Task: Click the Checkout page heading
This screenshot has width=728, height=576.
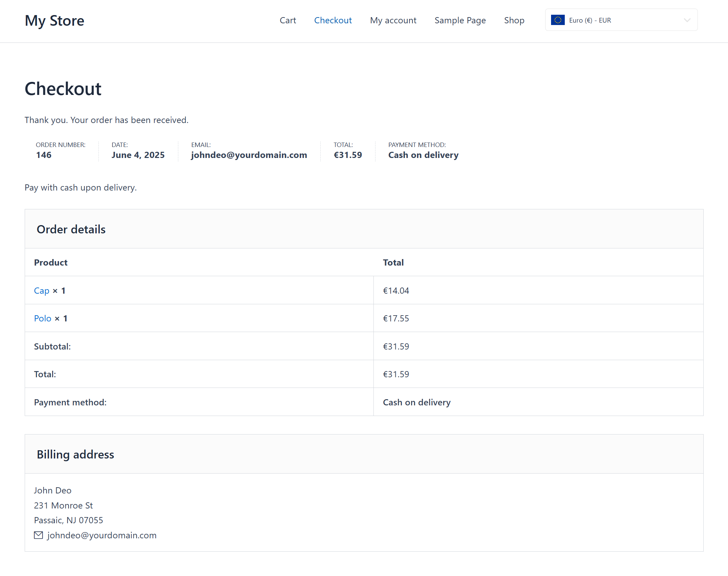Action: pos(63,89)
